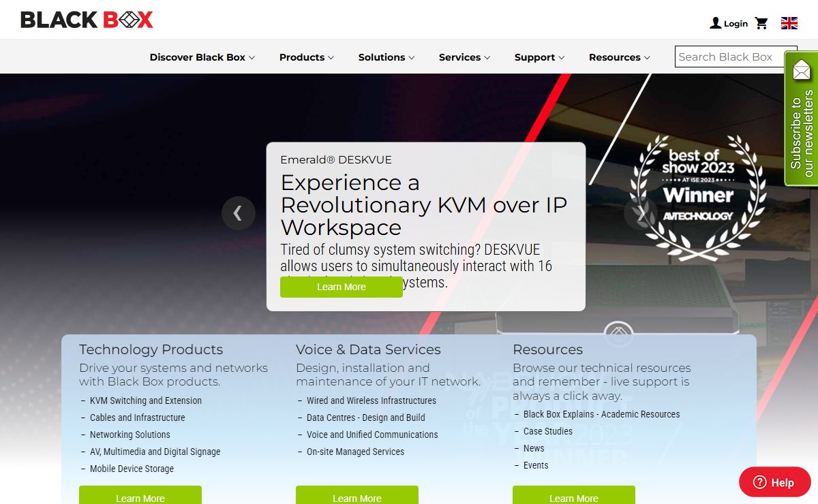Click Learn More under Voice & Data Services
This screenshot has width=818, height=504.
357,495
